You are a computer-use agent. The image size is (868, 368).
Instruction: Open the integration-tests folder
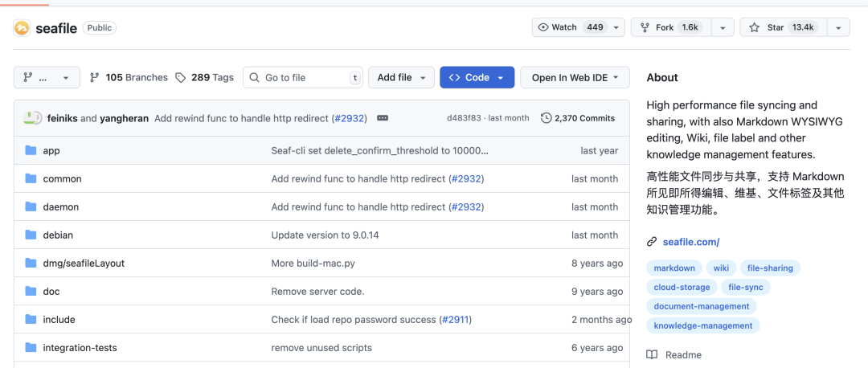click(x=80, y=348)
